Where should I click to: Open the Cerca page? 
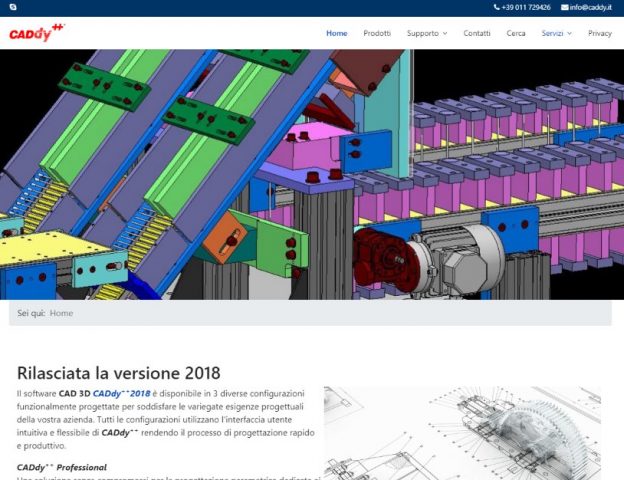pos(516,33)
